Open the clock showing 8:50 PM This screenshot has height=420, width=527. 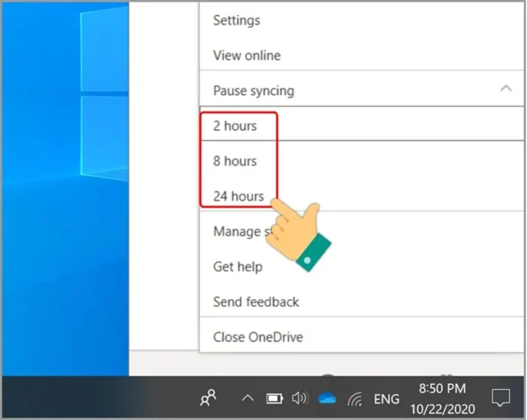(442, 398)
